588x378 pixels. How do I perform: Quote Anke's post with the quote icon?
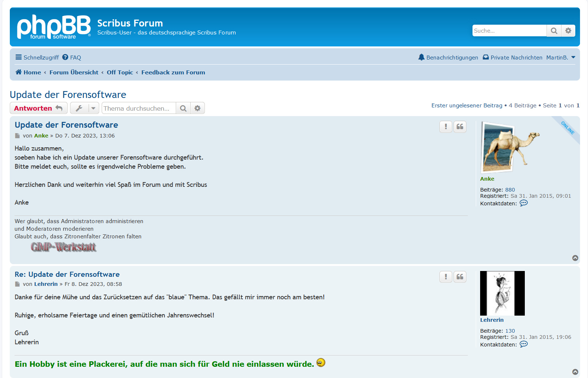460,127
